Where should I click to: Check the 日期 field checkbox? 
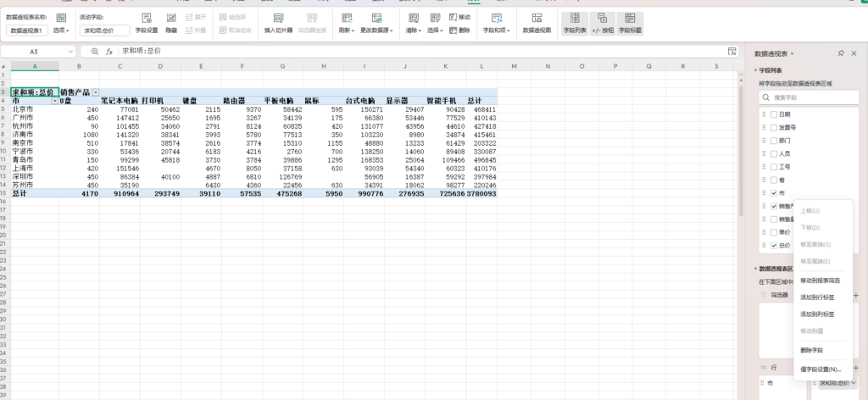point(773,114)
